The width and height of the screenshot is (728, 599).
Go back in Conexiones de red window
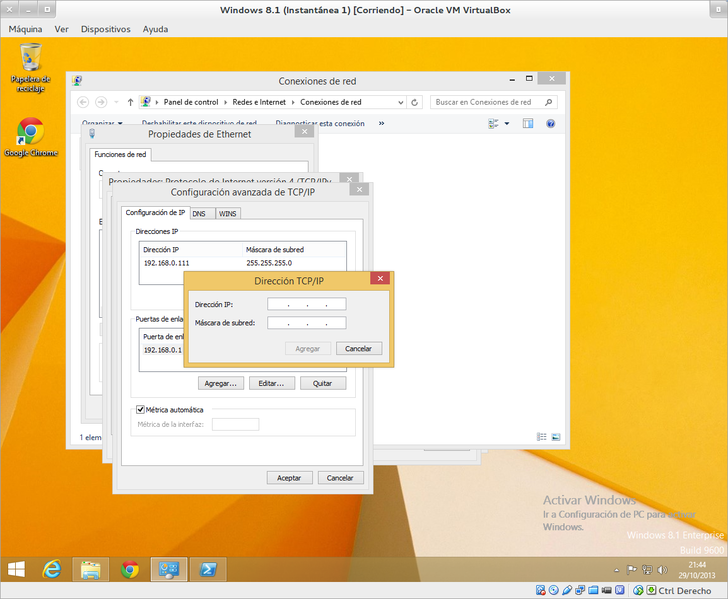point(83,102)
